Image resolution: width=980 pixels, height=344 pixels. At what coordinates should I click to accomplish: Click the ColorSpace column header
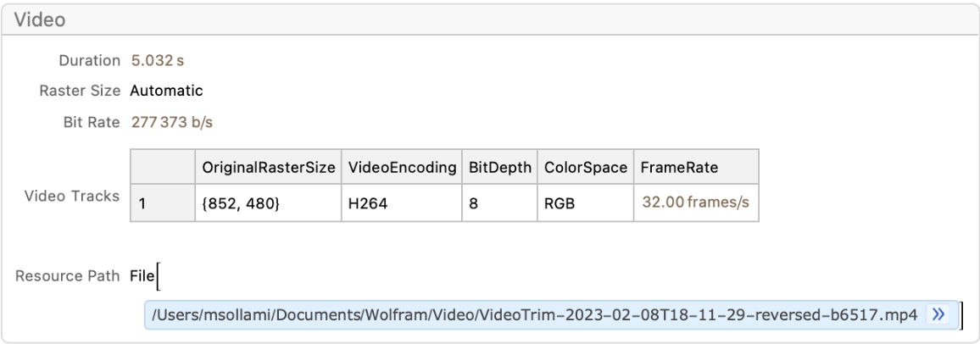tap(584, 168)
